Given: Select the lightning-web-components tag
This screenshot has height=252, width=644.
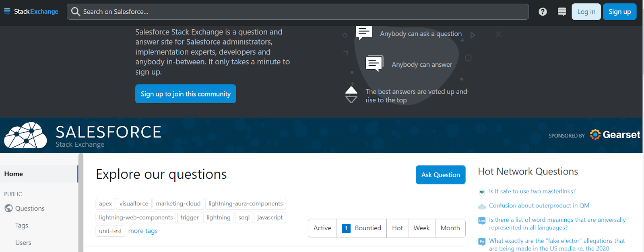Looking at the screenshot, I should click(x=136, y=217).
